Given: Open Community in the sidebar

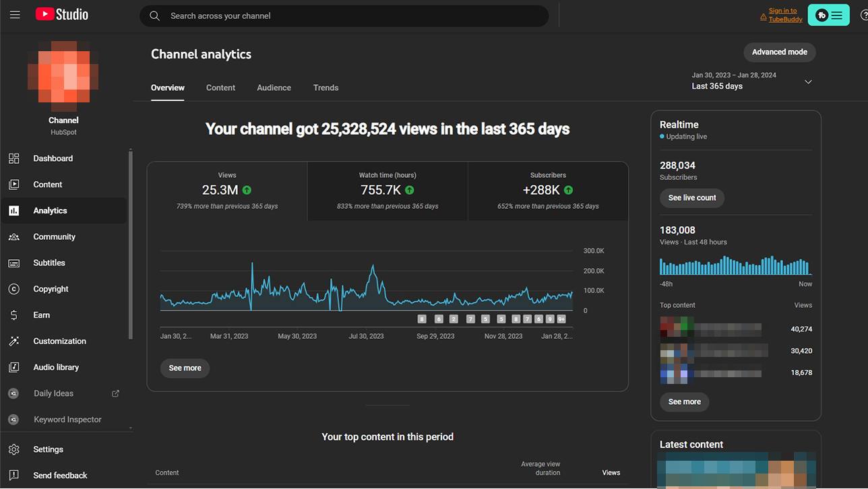Looking at the screenshot, I should [x=64, y=237].
